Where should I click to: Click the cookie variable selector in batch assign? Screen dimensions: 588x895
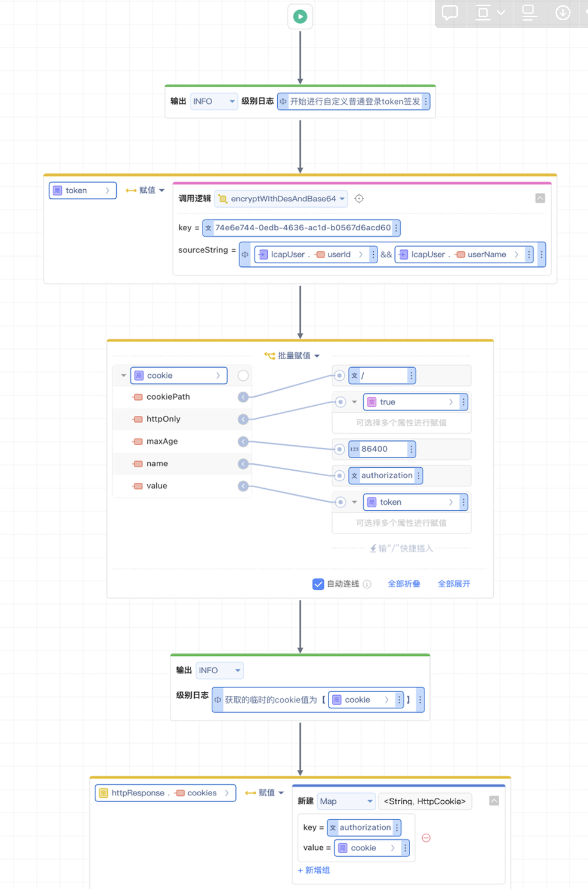(179, 375)
